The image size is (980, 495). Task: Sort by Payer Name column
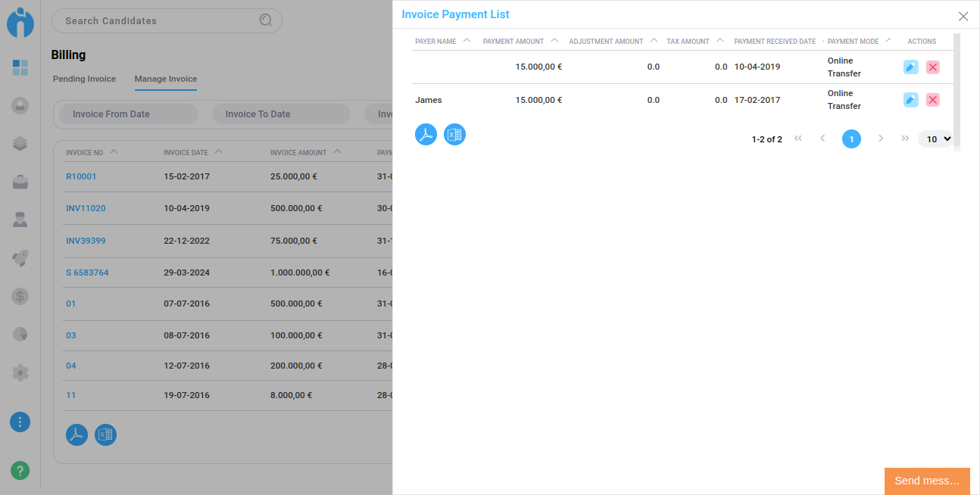pos(435,42)
